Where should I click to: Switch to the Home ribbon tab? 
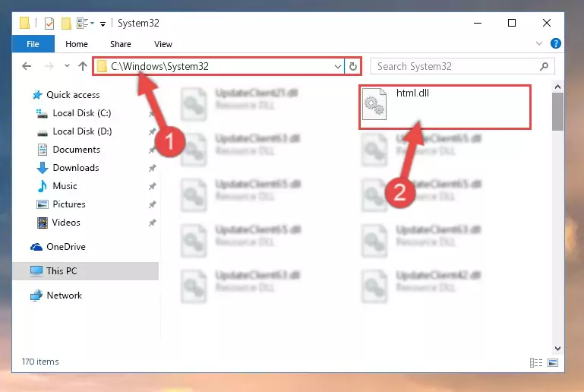coord(77,44)
